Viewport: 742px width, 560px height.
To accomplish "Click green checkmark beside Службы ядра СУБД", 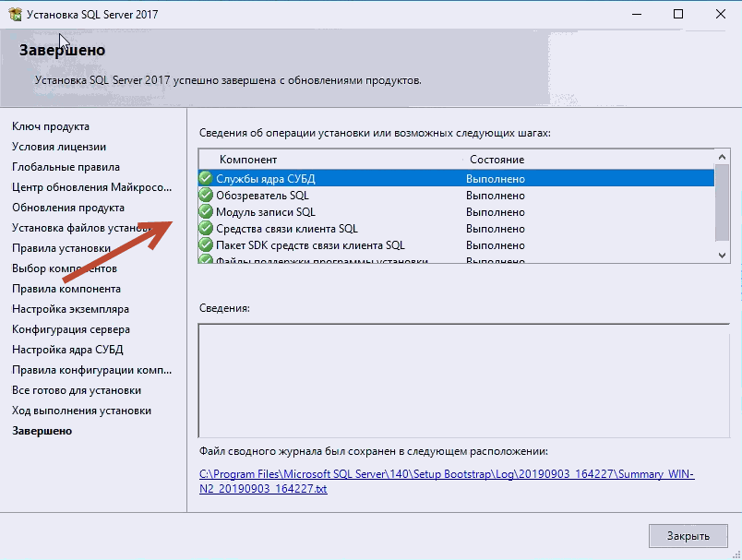I will click(206, 179).
